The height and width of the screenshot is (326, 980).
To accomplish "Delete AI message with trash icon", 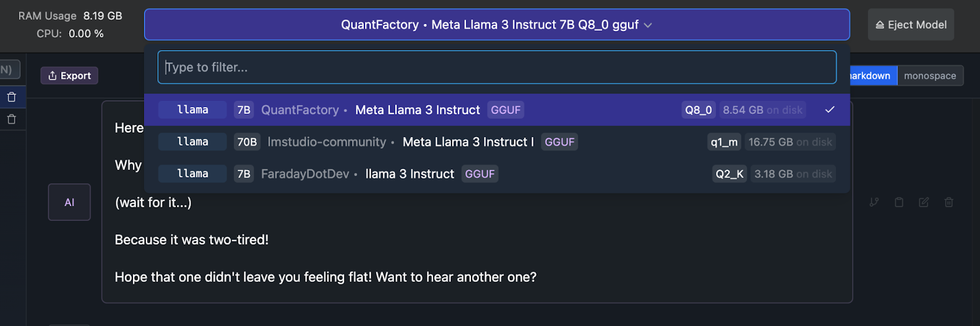I will 949,202.
